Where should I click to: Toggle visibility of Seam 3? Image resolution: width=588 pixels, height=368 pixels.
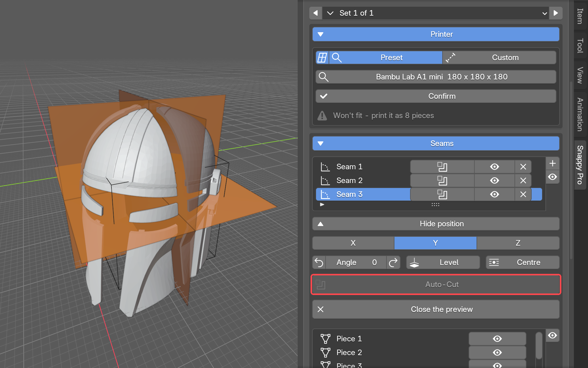495,194
